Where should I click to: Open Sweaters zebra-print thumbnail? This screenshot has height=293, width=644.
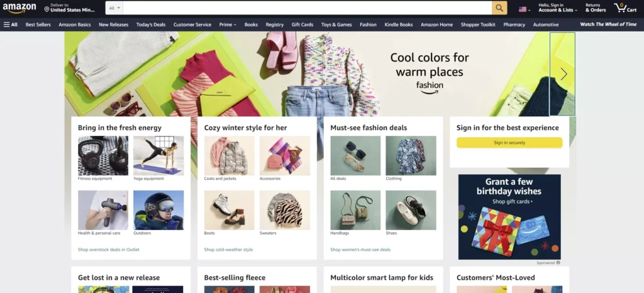pos(285,210)
